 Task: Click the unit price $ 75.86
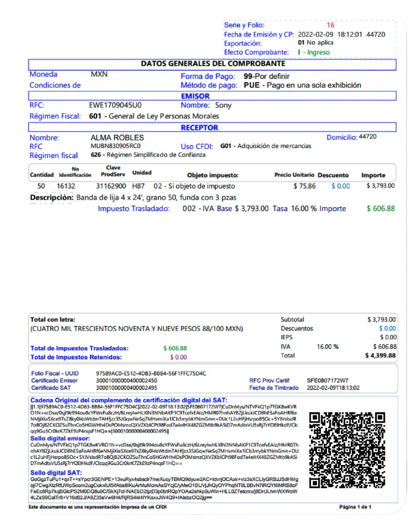point(304,186)
